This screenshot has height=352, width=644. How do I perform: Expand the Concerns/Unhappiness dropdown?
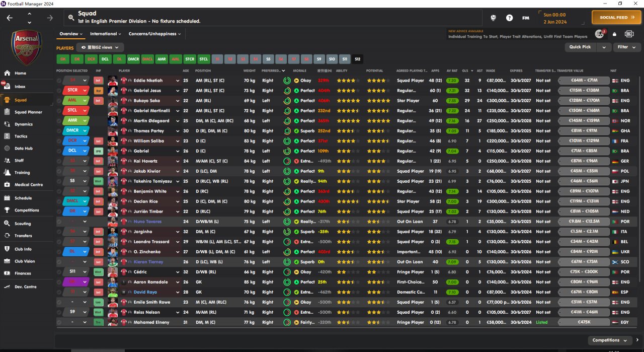[x=154, y=34]
